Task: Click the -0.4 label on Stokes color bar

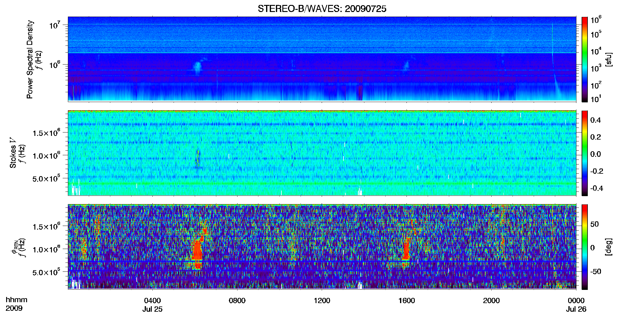Action: coord(597,188)
